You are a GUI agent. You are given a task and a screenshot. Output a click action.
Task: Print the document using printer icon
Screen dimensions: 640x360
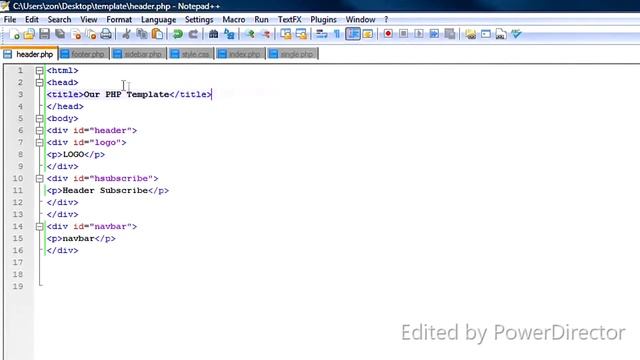pos(106,34)
